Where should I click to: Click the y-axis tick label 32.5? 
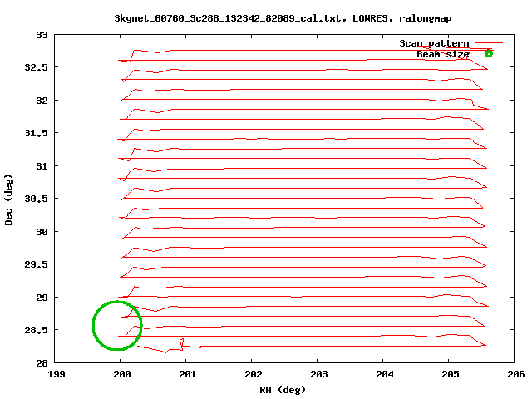[37, 67]
